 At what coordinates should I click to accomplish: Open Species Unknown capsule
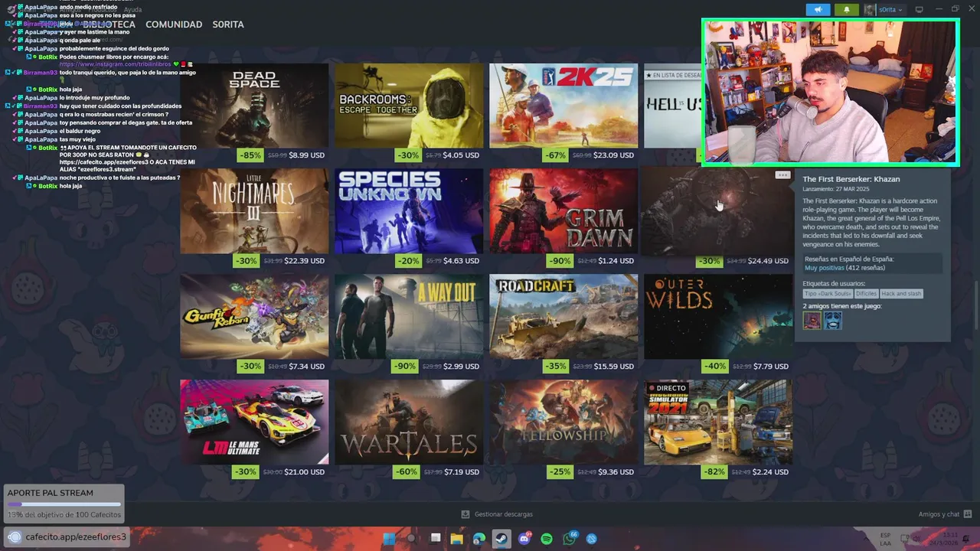pos(409,211)
